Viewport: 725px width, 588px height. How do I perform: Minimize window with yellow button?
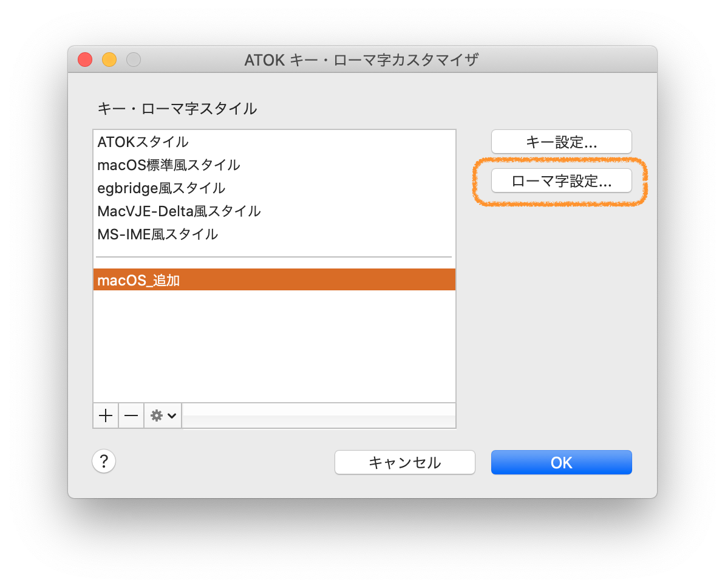[109, 60]
